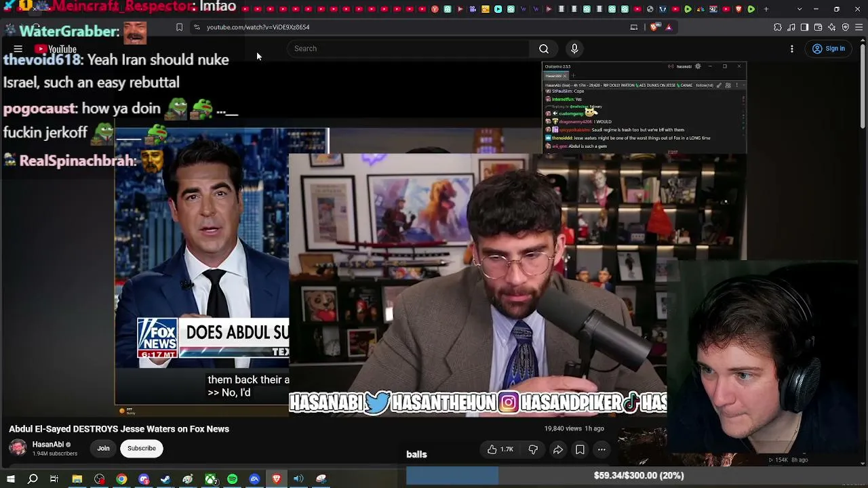Like the video with thumbs-up
The height and width of the screenshot is (488, 868).
coord(500,449)
